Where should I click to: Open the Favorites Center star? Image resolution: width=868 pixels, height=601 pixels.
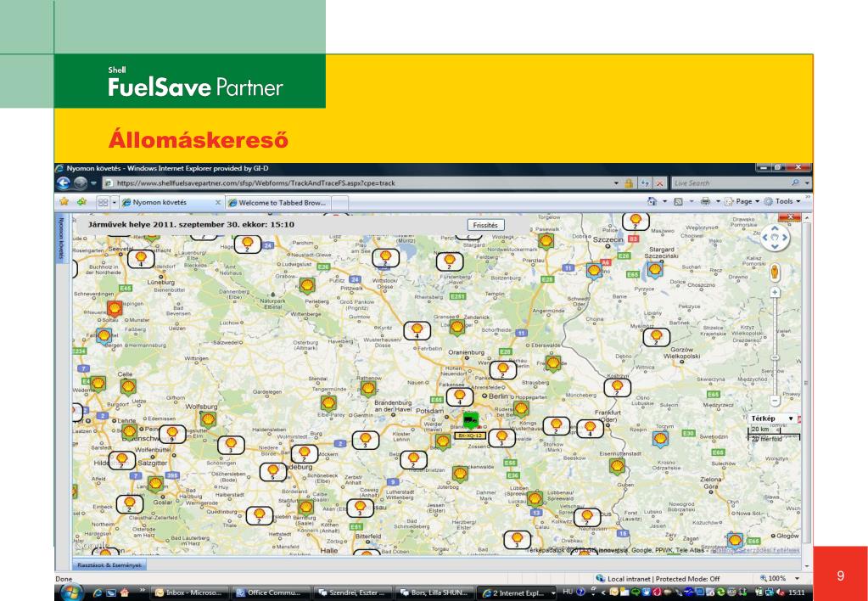(x=64, y=202)
